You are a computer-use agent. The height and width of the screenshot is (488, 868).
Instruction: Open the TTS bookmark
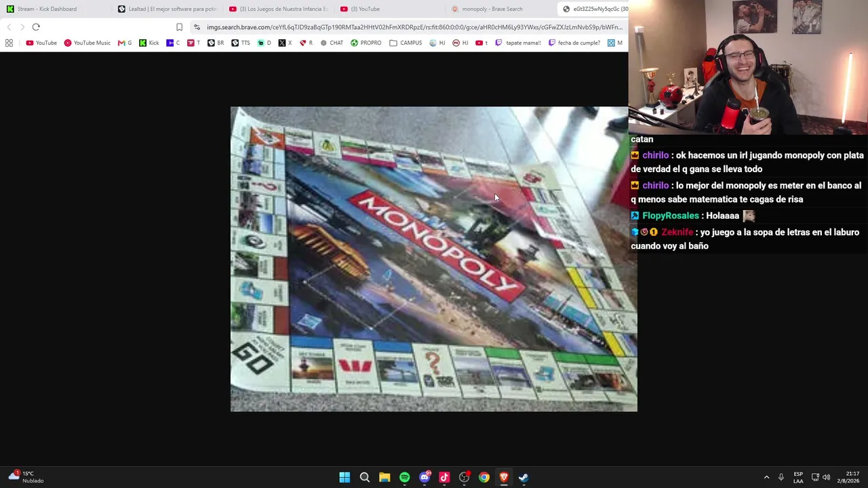tap(241, 43)
